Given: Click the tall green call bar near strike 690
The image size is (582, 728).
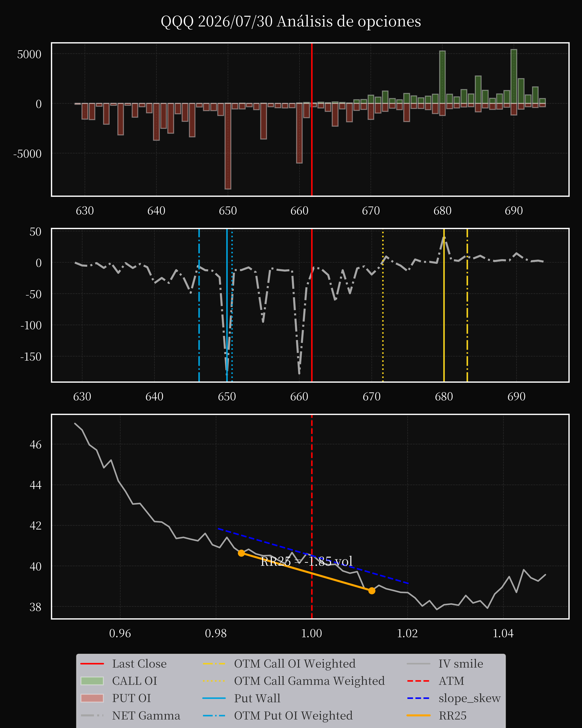Looking at the screenshot, I should (514, 77).
